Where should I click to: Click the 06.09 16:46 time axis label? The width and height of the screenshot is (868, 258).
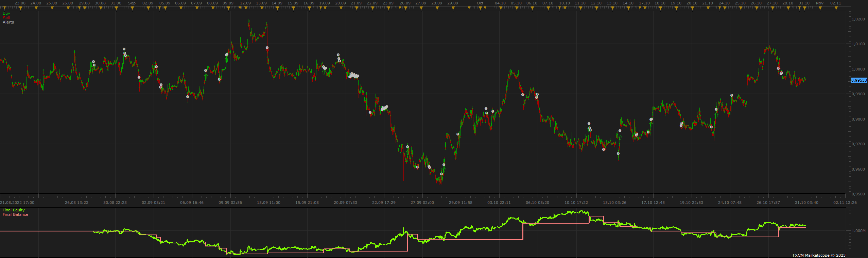(x=192, y=203)
